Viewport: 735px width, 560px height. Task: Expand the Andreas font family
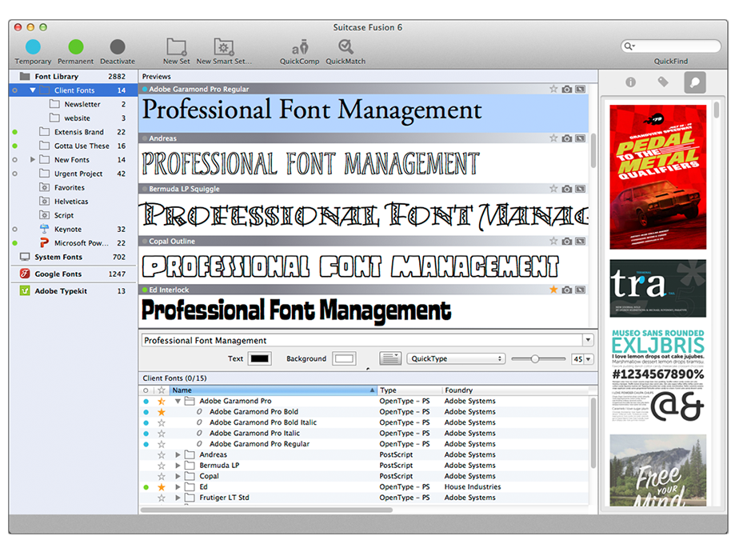[x=178, y=455]
